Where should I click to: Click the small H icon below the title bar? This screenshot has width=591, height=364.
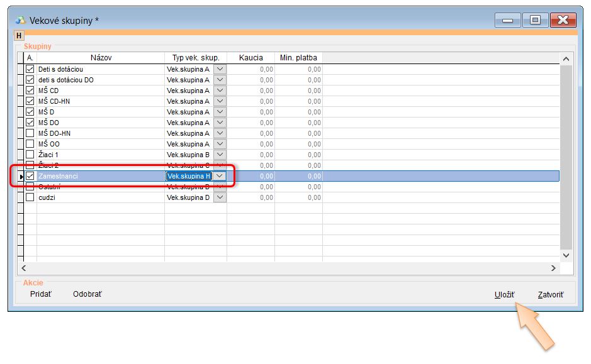click(x=19, y=36)
